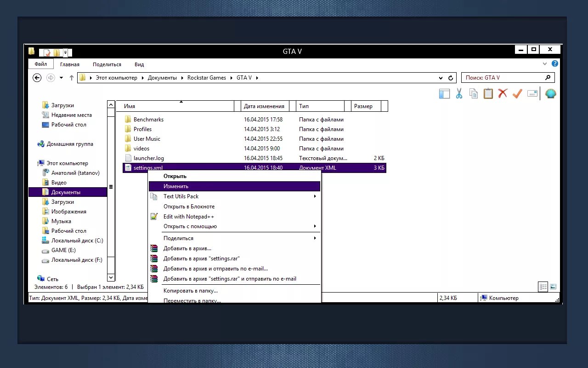Screen dimensions: 588x368
Task: Open the Поделиться ribbon tab
Action: pos(107,64)
